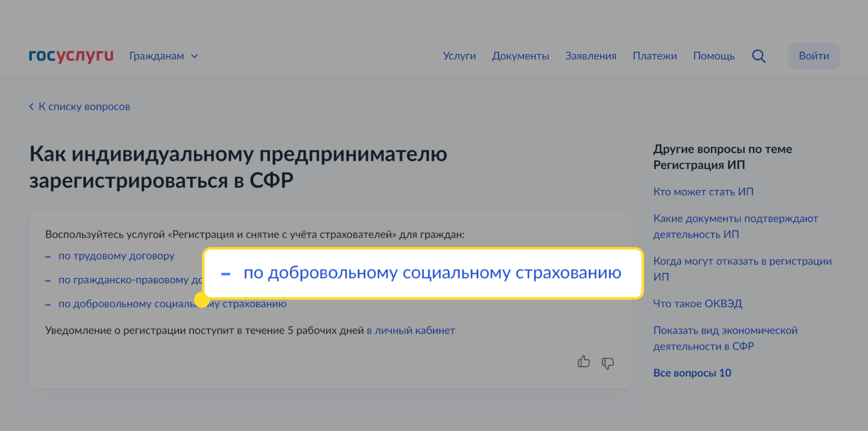Open the search with the magnifier icon
Image resolution: width=868 pixels, height=431 pixels.
[x=759, y=56]
